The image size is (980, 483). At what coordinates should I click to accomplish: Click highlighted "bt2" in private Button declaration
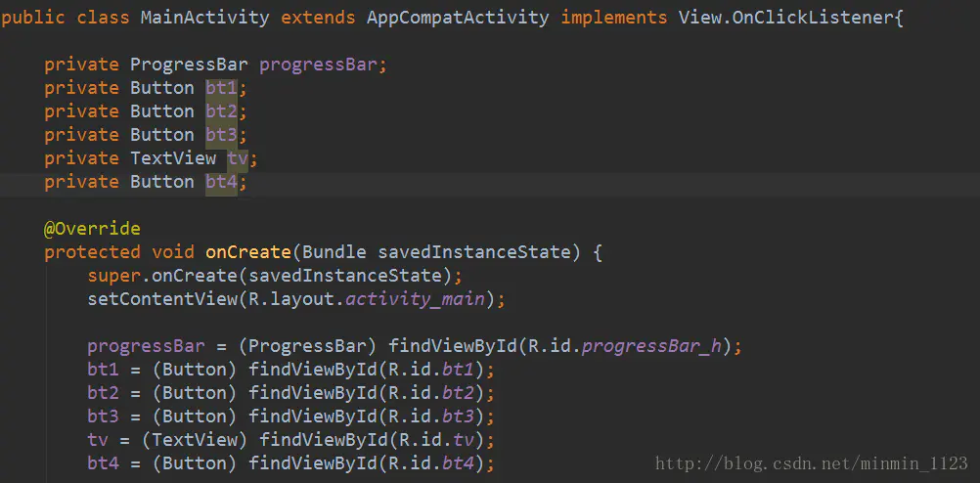pos(221,111)
